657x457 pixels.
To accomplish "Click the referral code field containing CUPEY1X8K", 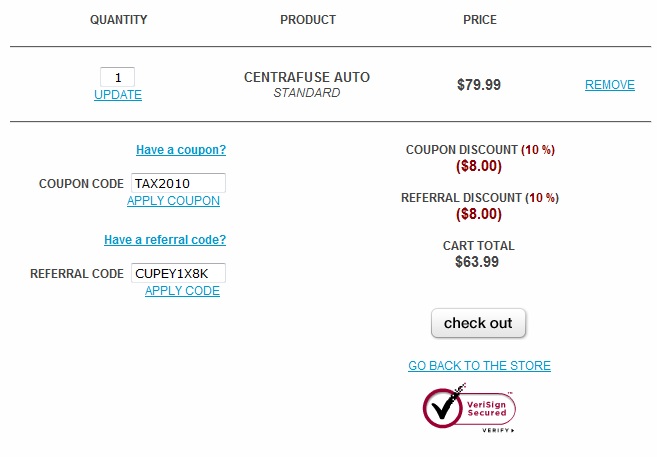I will 178,273.
